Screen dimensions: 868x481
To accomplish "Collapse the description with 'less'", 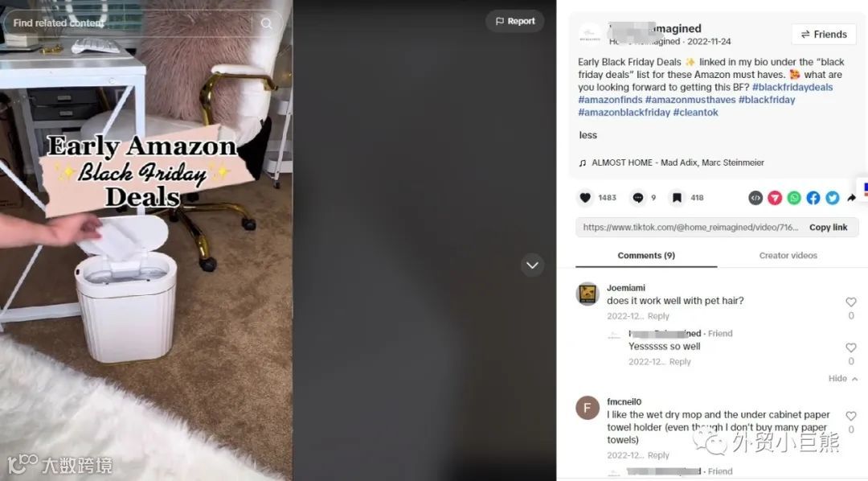I will click(588, 135).
